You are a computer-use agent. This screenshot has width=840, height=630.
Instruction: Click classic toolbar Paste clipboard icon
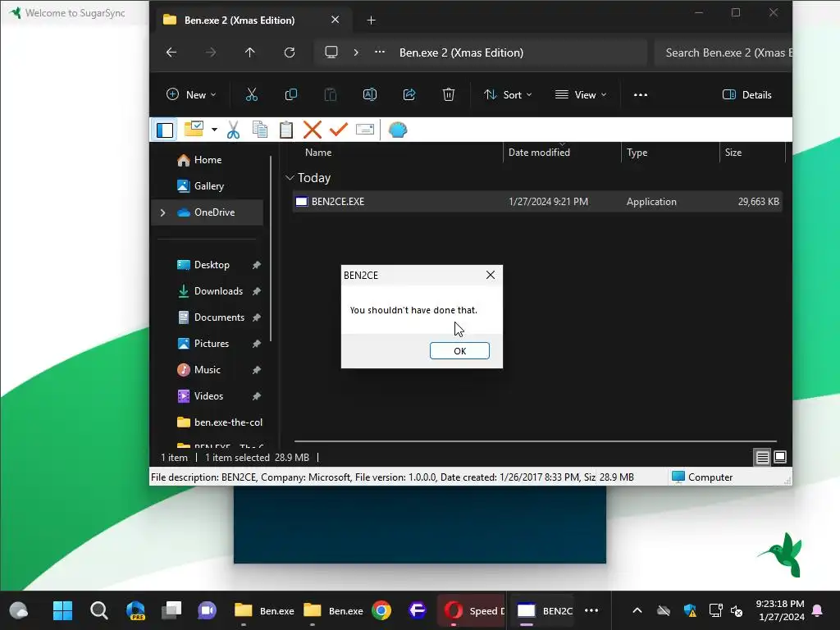(x=286, y=130)
